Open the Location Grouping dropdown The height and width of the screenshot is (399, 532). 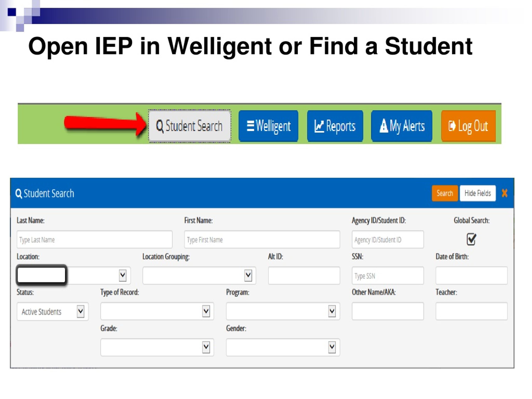point(248,275)
